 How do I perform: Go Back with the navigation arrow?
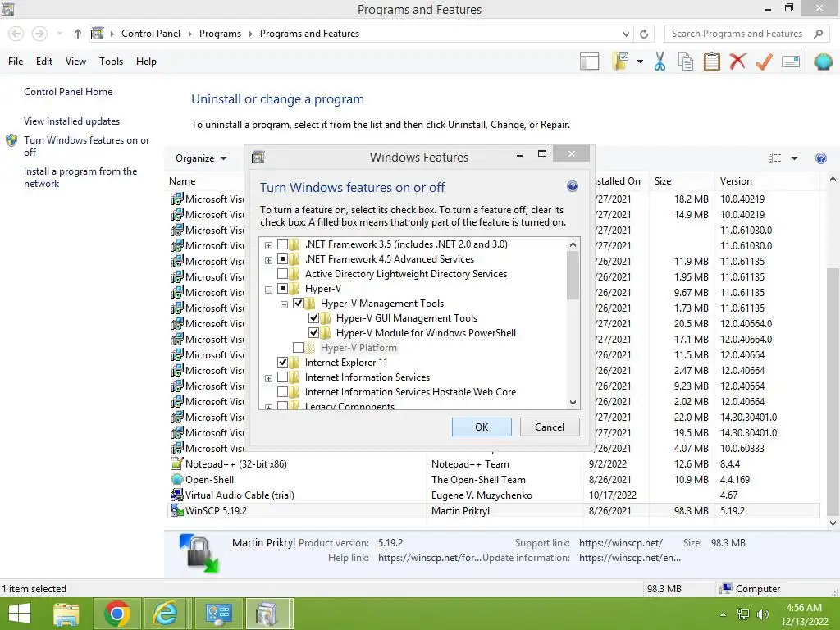click(16, 34)
